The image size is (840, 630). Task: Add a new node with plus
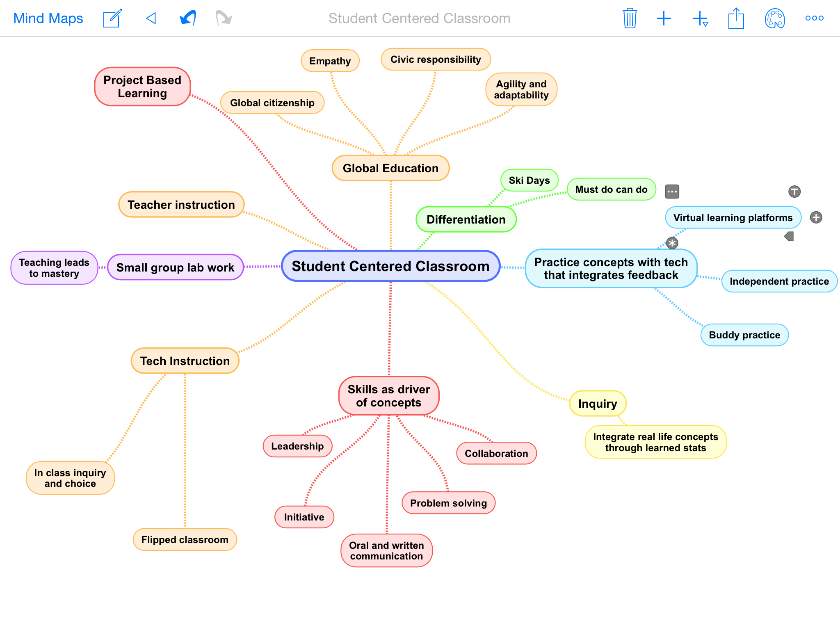[x=664, y=18]
